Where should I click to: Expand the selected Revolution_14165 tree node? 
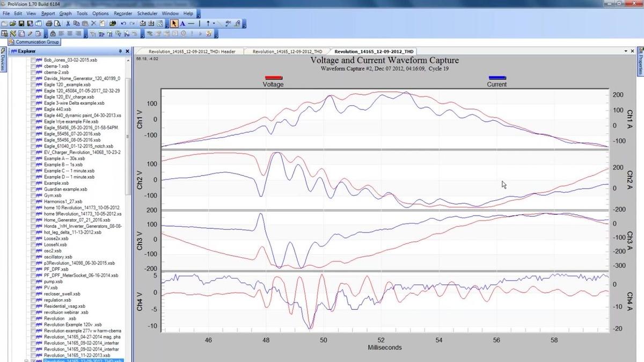coord(27,361)
